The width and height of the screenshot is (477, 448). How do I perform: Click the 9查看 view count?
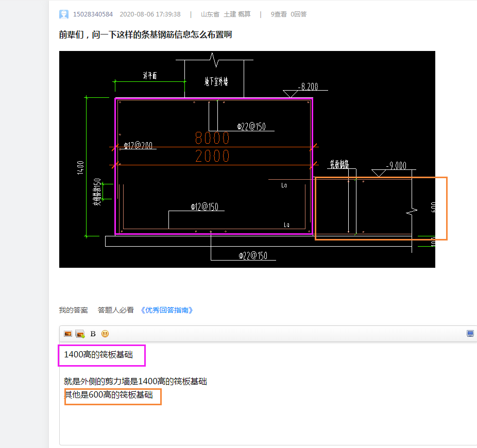click(279, 14)
